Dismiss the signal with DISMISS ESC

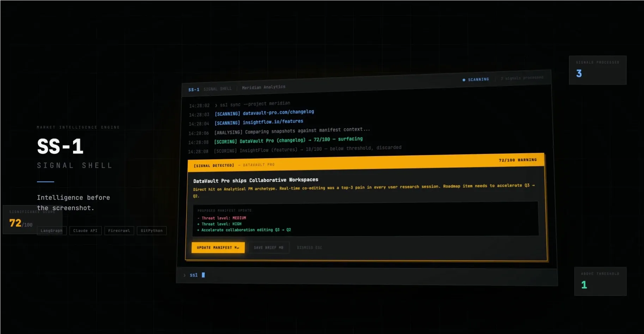309,247
